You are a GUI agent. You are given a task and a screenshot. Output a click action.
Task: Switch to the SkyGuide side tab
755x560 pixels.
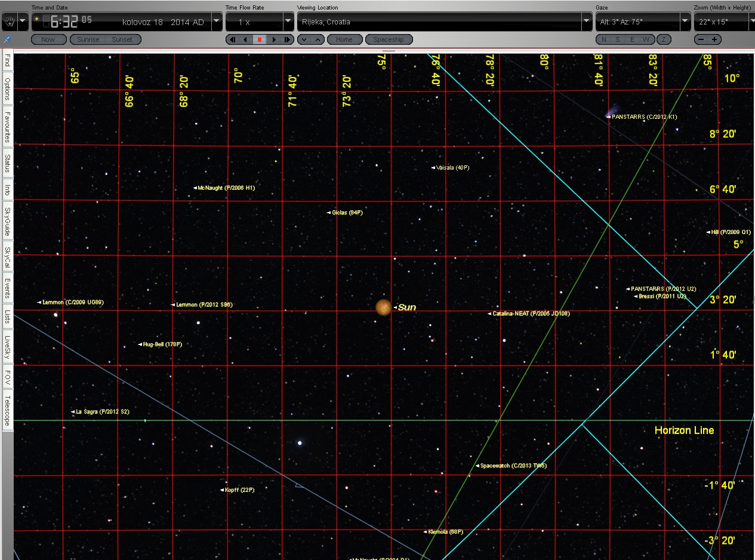coord(7,221)
